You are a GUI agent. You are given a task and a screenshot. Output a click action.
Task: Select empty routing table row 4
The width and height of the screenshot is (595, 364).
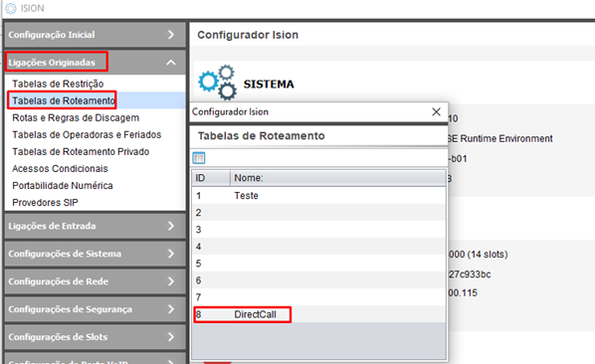318,247
